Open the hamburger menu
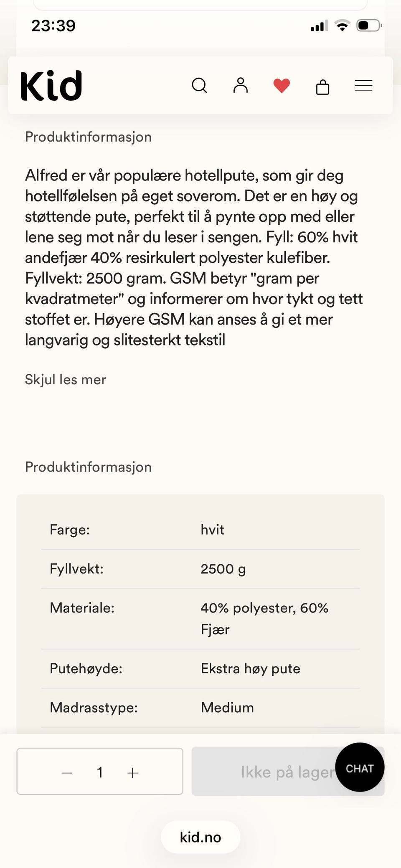The height and width of the screenshot is (868, 401). coord(363,86)
